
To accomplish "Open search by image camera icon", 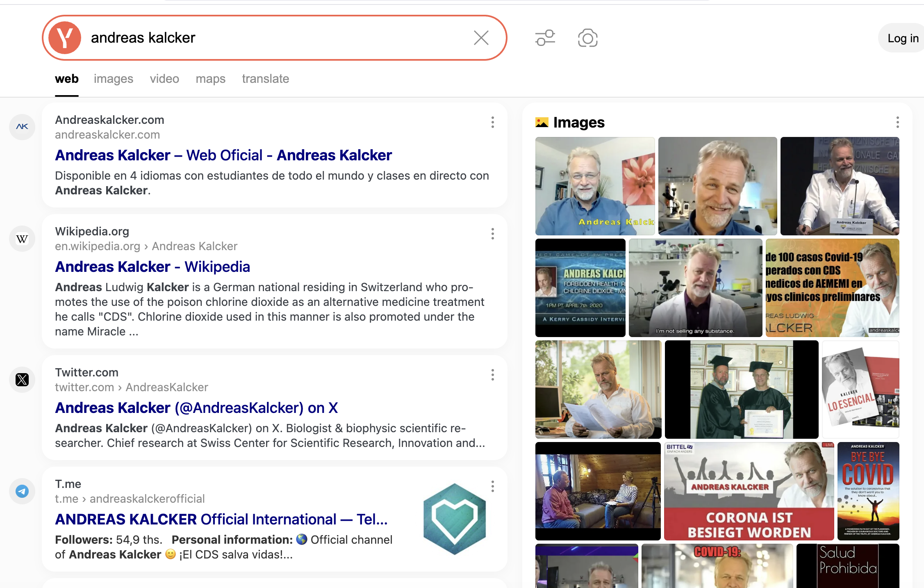I will (x=587, y=38).
